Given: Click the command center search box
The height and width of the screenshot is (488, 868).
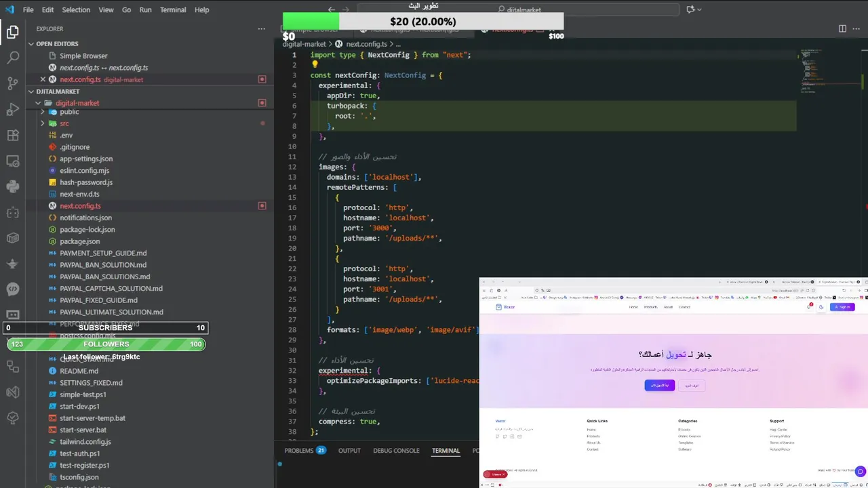Looking at the screenshot, I should pyautogui.click(x=519, y=9).
